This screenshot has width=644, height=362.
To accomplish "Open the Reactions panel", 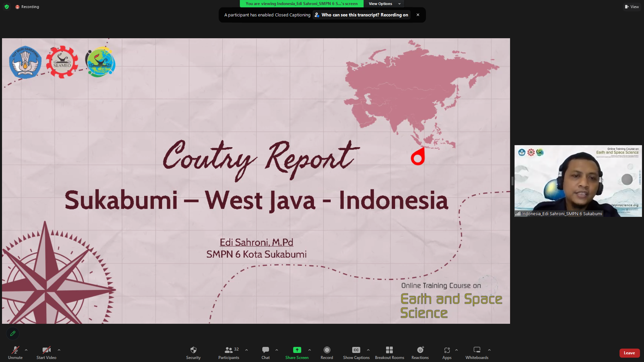I will (420, 353).
